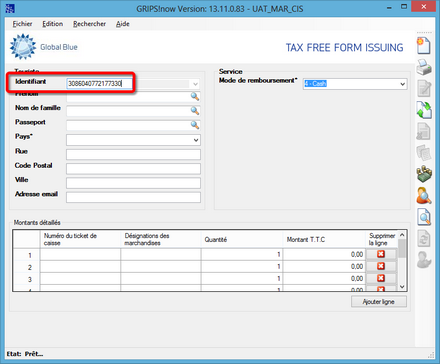Image resolution: width=440 pixels, height=364 pixels.
Task: Click the greyed edit document pencil icon
Action: coord(424,88)
